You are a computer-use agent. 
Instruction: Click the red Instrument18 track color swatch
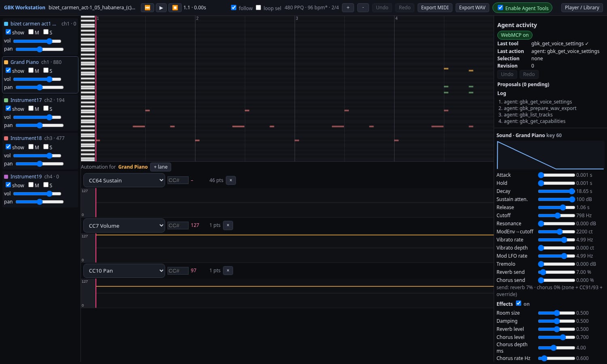6,138
